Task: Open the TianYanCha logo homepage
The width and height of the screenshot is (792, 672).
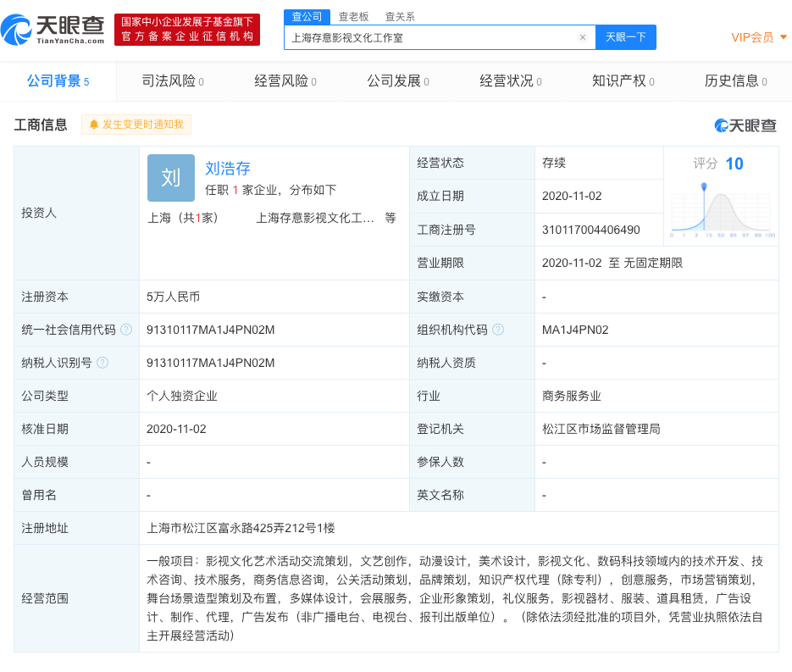Action: point(53,30)
